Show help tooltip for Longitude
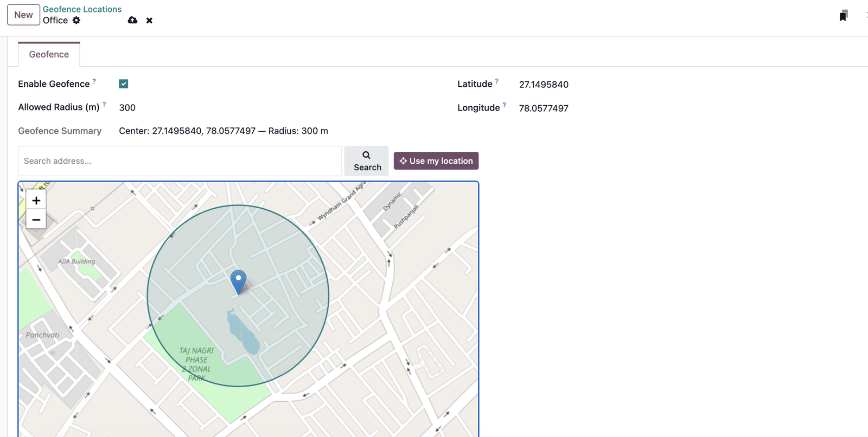The height and width of the screenshot is (437, 868). (504, 105)
